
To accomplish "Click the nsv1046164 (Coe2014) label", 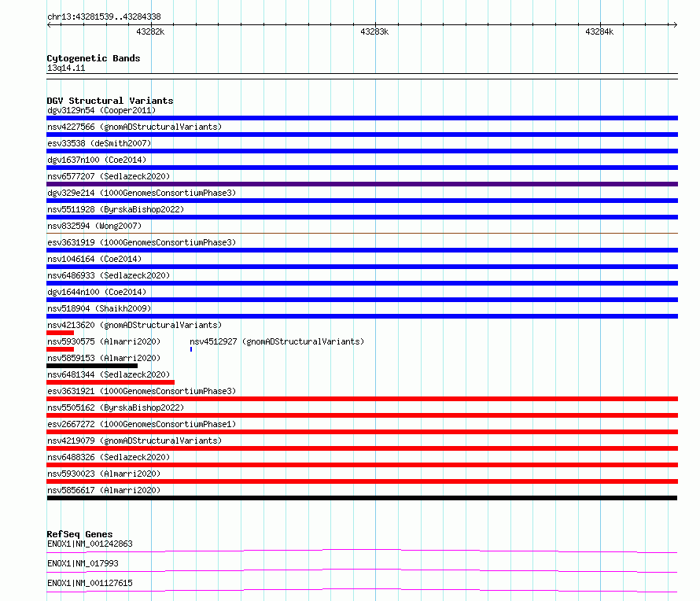I will [94, 259].
